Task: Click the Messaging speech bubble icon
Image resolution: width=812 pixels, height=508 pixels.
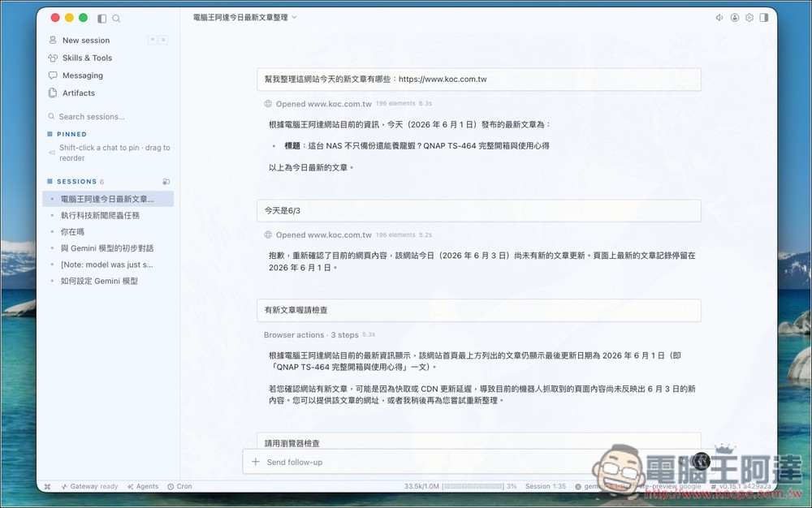Action: tap(52, 75)
